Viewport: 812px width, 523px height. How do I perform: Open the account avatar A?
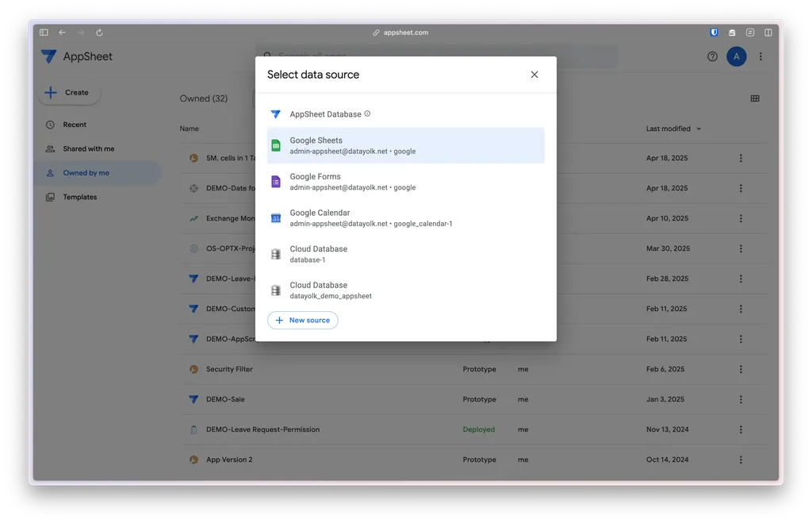[x=737, y=56]
